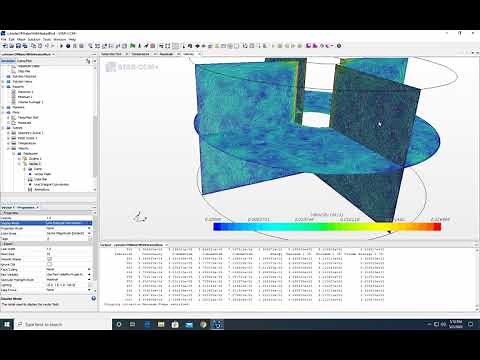480x360 pixels.
Task: Switch to the Temperature scene tab
Action: (x=140, y=54)
